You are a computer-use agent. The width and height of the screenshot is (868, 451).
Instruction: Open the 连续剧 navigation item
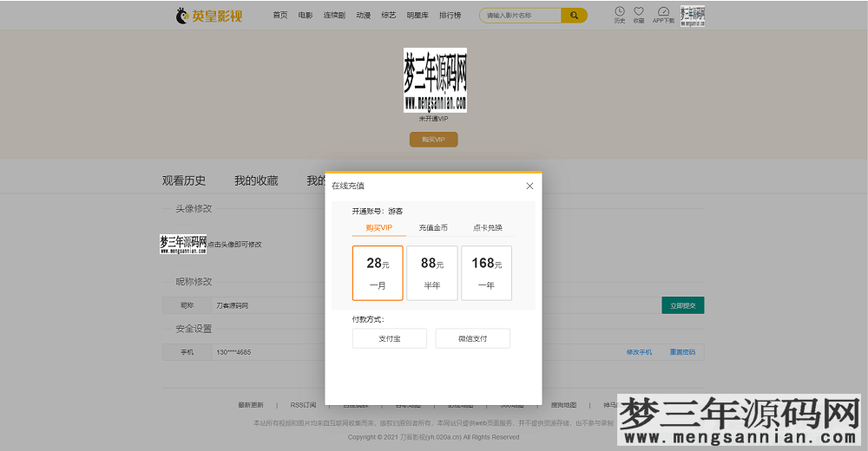click(x=334, y=16)
